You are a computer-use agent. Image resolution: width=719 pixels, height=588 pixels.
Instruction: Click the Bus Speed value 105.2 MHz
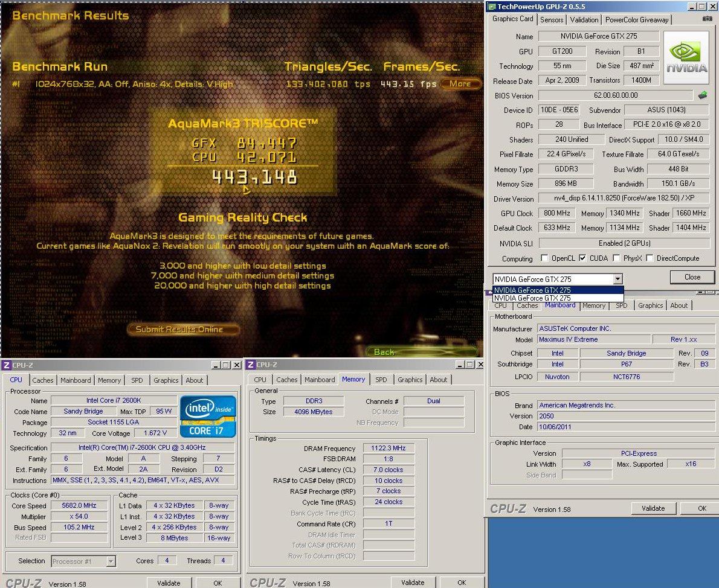click(79, 527)
